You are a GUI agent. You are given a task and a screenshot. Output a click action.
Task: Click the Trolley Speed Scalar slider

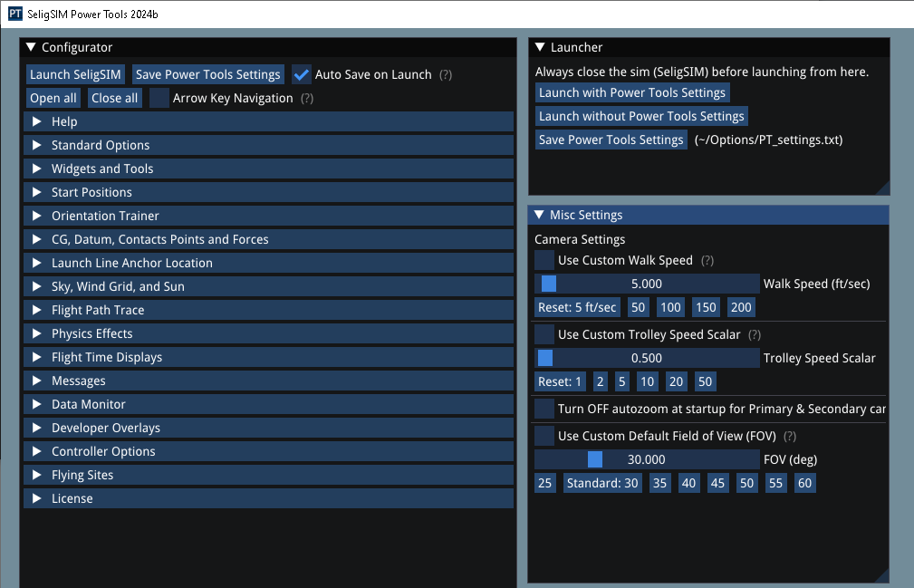coord(647,358)
